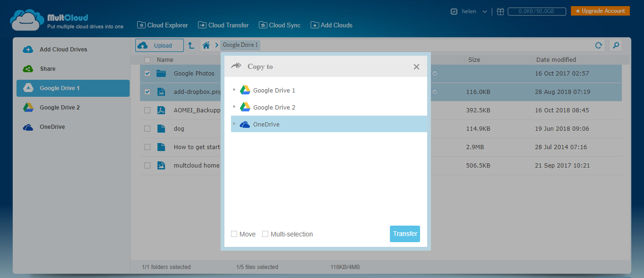Enable the Multi-selection checkbox
The height and width of the screenshot is (278, 644).
(265, 234)
